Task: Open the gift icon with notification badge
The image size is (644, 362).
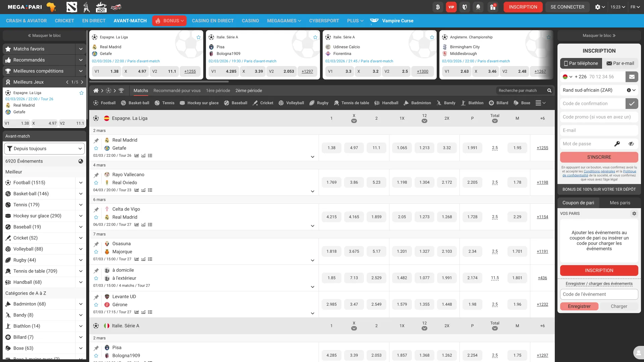Action: click(493, 7)
